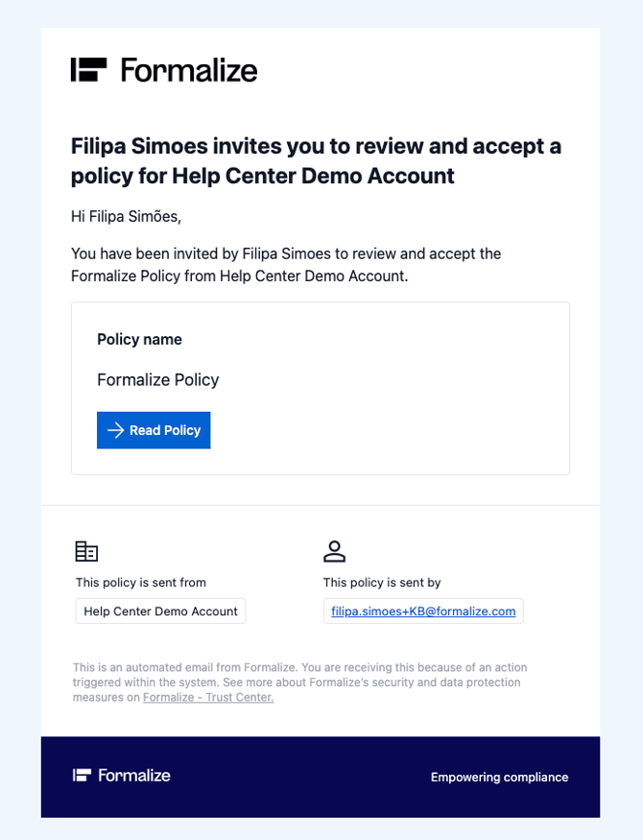The width and height of the screenshot is (643, 840).
Task: Click the bold invitation headline
Action: click(316, 161)
